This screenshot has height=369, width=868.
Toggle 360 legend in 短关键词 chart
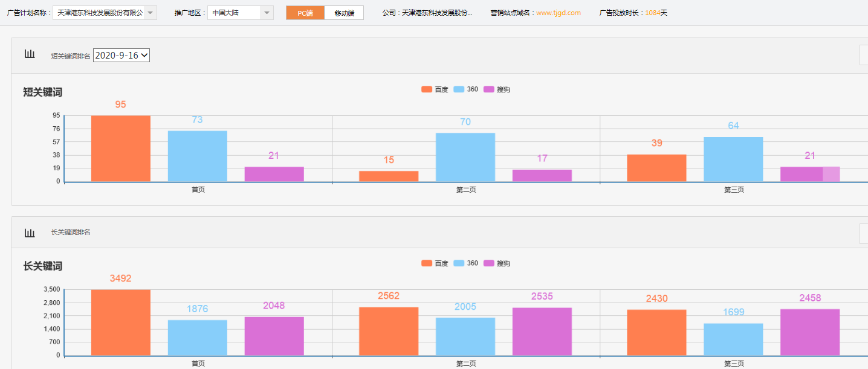(x=465, y=89)
